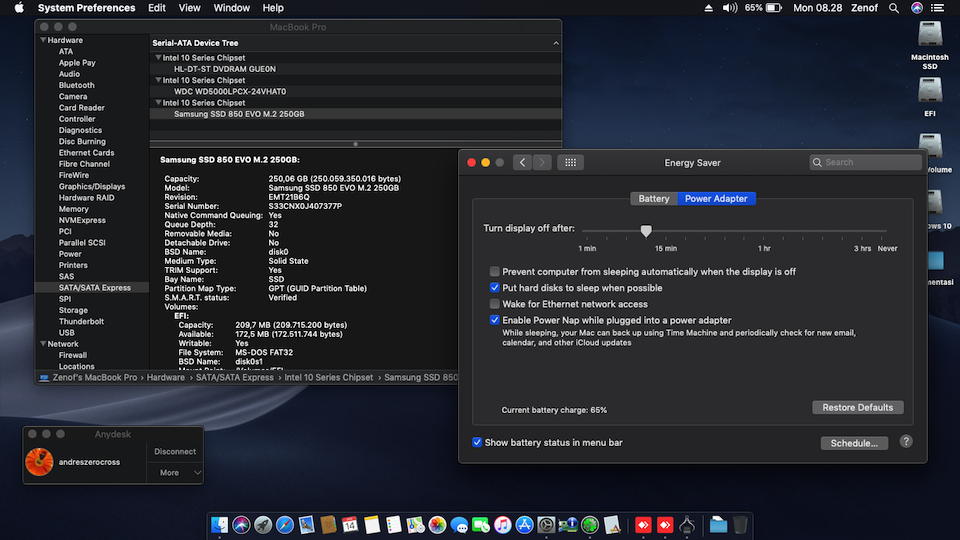Viewport: 960px width, 540px height.
Task: Open the help question mark in Energy Saver
Action: [x=906, y=442]
